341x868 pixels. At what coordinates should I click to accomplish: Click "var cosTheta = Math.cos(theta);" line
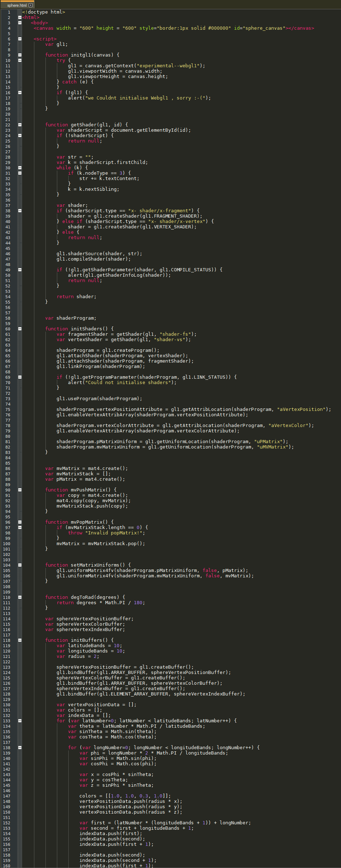click(x=112, y=737)
